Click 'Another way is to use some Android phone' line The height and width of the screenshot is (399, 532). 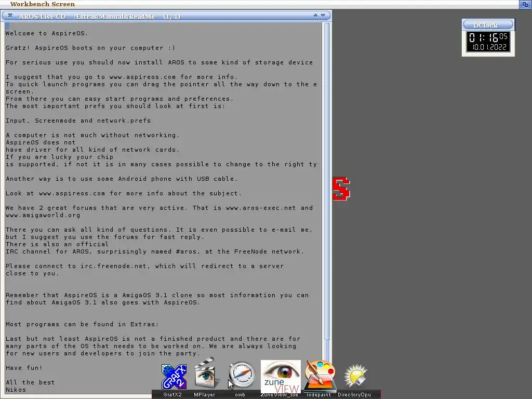point(122,179)
